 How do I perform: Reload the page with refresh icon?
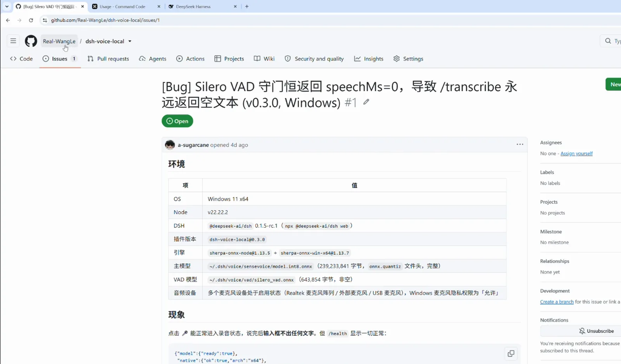(x=31, y=20)
